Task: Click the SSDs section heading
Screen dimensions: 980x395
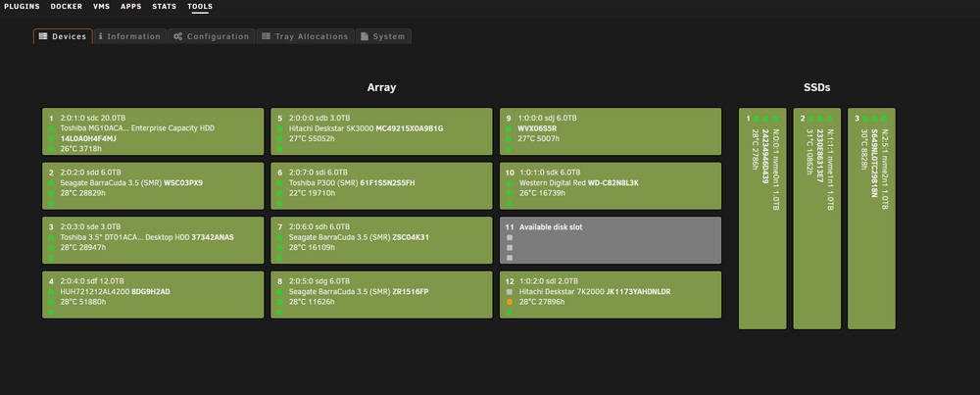Action: (817, 88)
